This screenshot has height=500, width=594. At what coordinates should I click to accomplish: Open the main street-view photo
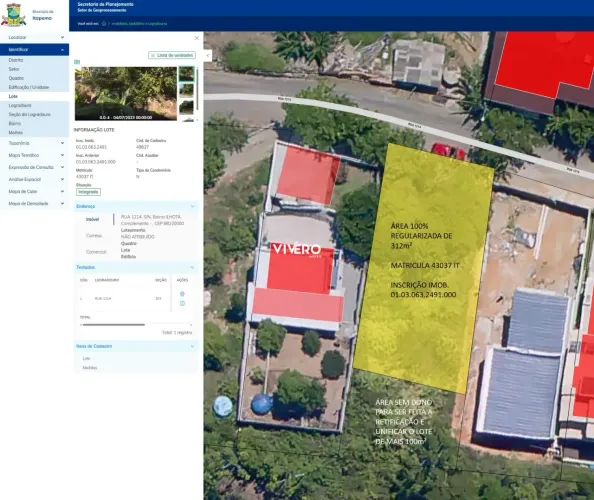pyautogui.click(x=126, y=94)
